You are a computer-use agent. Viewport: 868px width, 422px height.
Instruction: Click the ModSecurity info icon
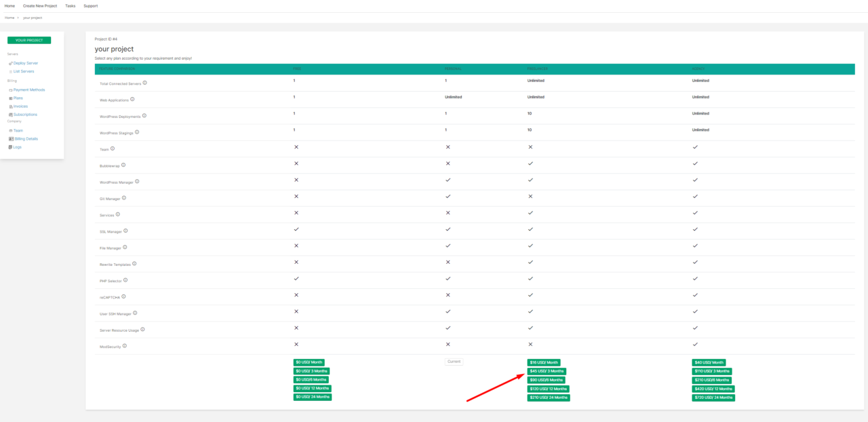coord(125,346)
